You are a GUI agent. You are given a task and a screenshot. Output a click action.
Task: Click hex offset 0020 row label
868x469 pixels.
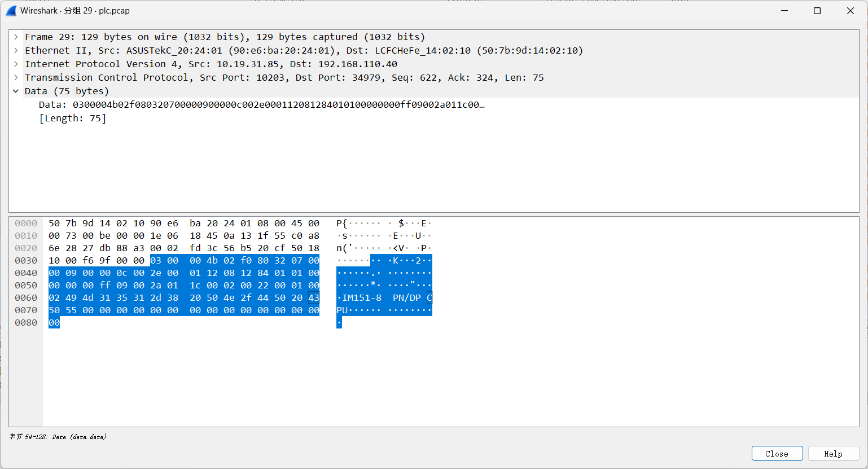point(26,248)
